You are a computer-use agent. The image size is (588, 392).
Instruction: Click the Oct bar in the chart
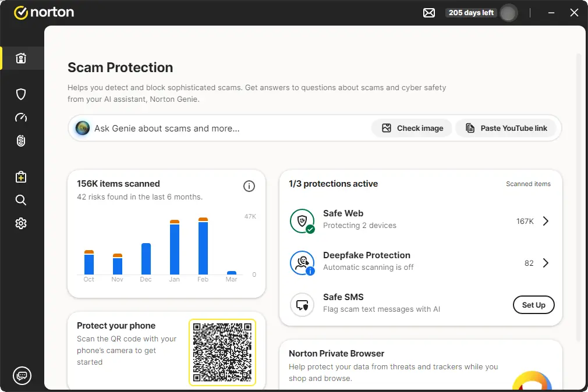pyautogui.click(x=89, y=262)
